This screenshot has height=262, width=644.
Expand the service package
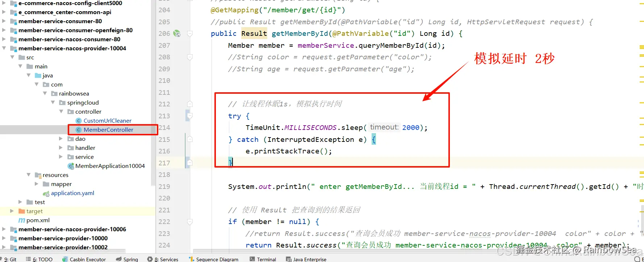(x=61, y=157)
